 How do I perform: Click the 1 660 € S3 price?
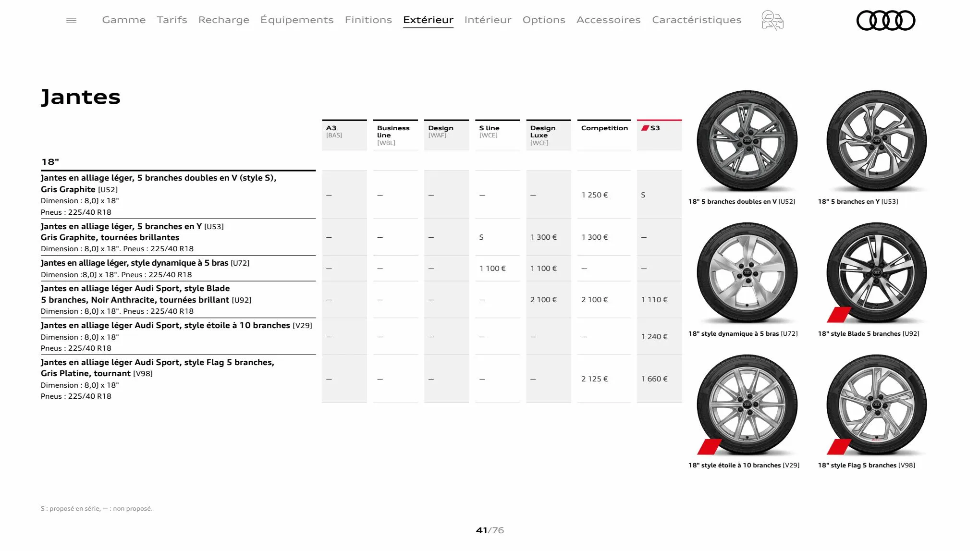click(654, 379)
